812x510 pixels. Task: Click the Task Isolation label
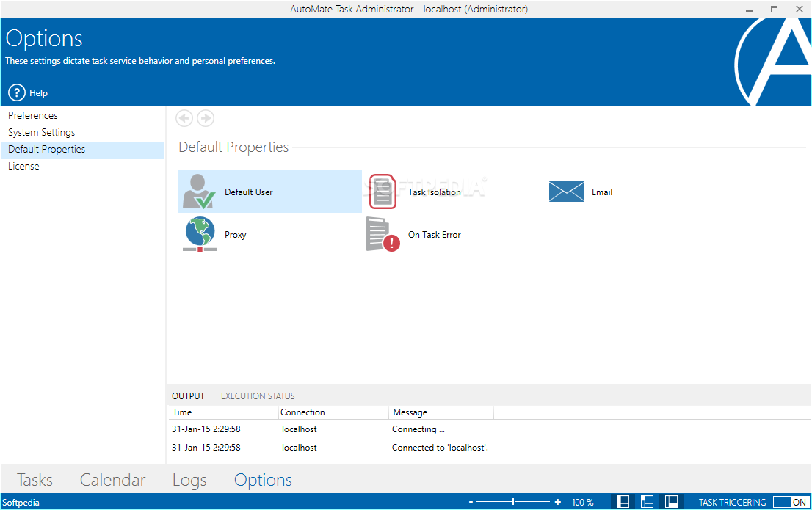(435, 192)
